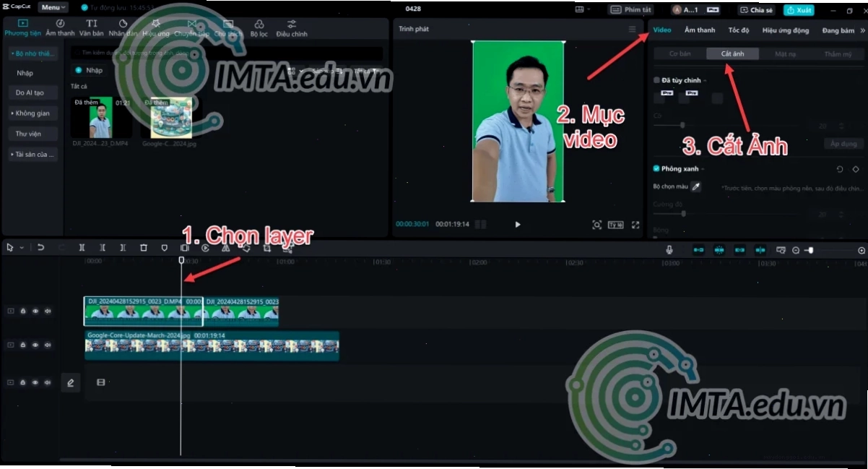Mute the DJI video track audio

pos(48,311)
